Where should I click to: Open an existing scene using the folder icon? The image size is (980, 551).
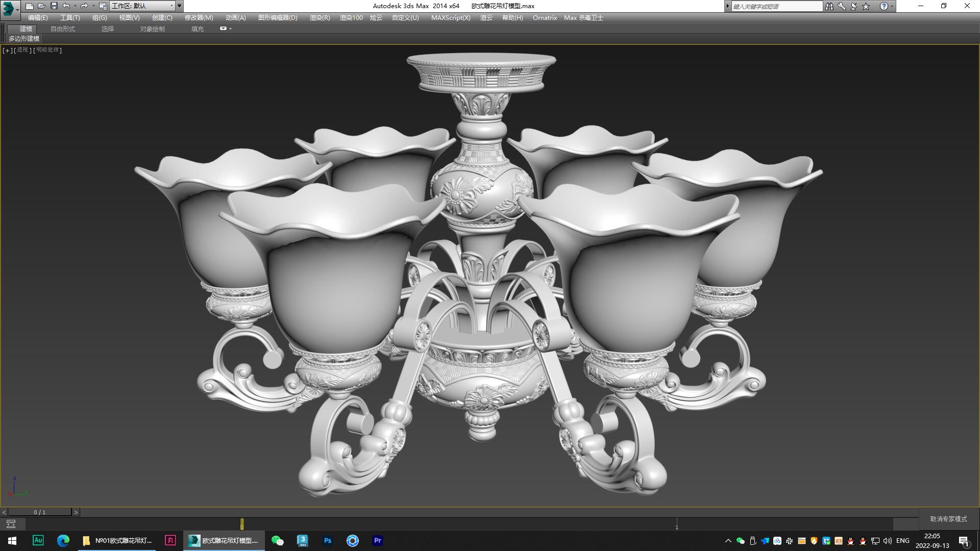tap(42, 6)
